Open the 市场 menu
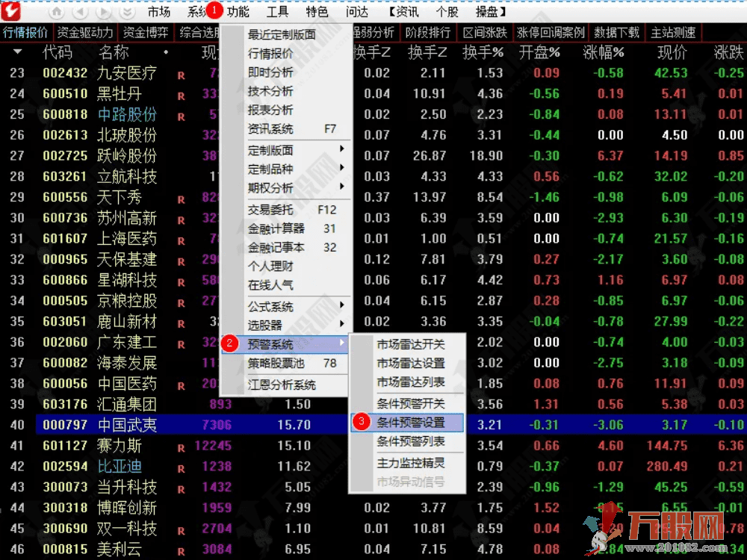This screenshot has width=747, height=560. click(158, 11)
